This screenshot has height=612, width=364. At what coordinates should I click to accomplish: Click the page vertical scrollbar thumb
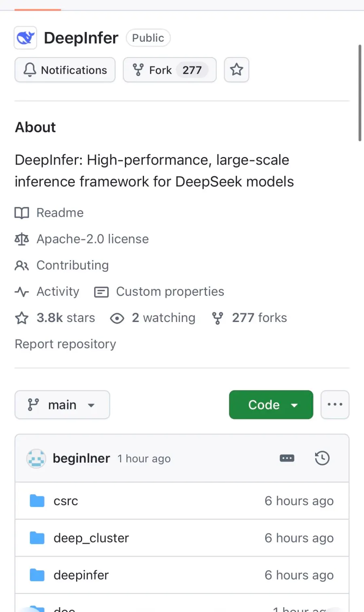[360, 93]
